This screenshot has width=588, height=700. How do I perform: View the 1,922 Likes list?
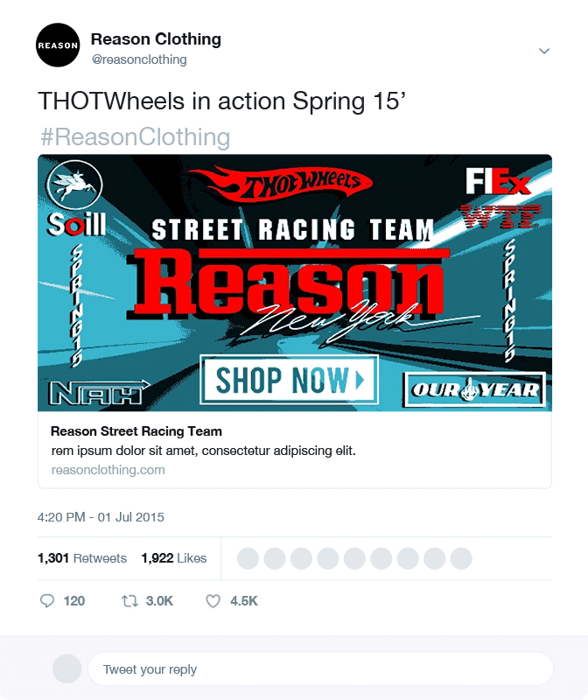pos(174,558)
